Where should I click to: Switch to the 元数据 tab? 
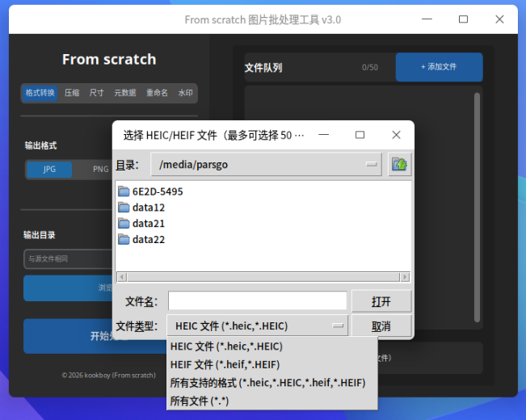click(x=125, y=93)
